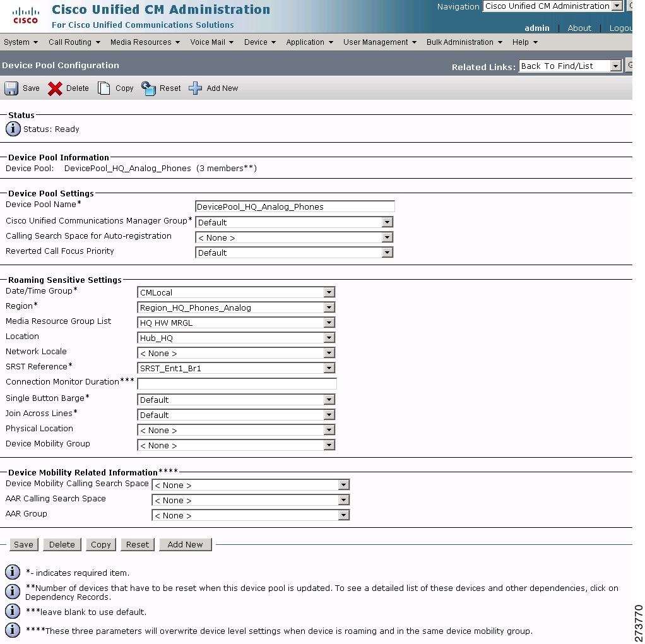Click the Add New label in top toolbar

pyautogui.click(x=222, y=88)
